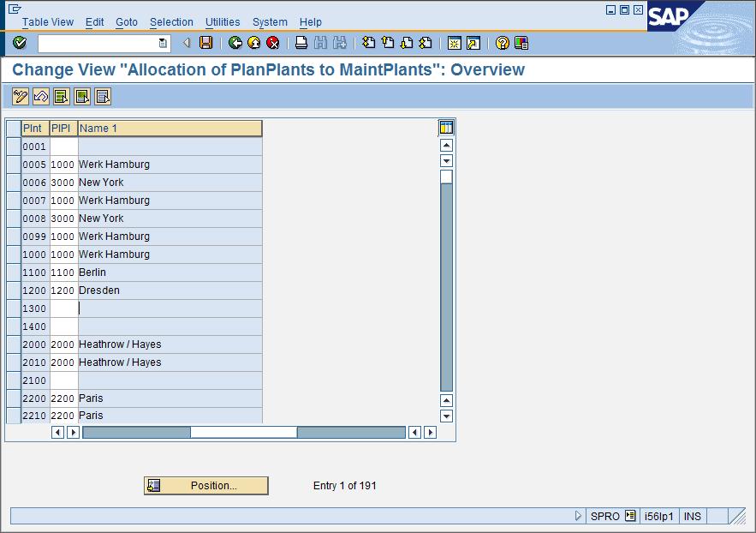This screenshot has height=533, width=756.
Task: Open the System menu
Action: pos(270,22)
